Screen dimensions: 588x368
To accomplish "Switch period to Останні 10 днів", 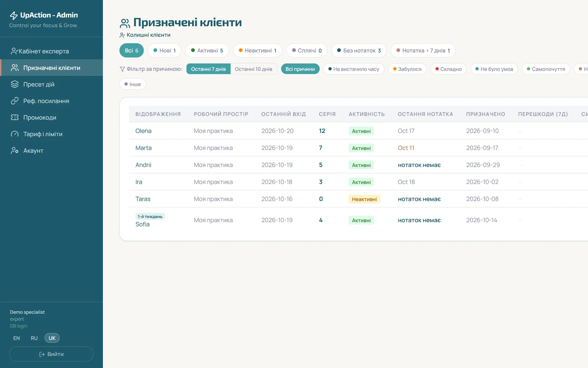I will pyautogui.click(x=254, y=69).
